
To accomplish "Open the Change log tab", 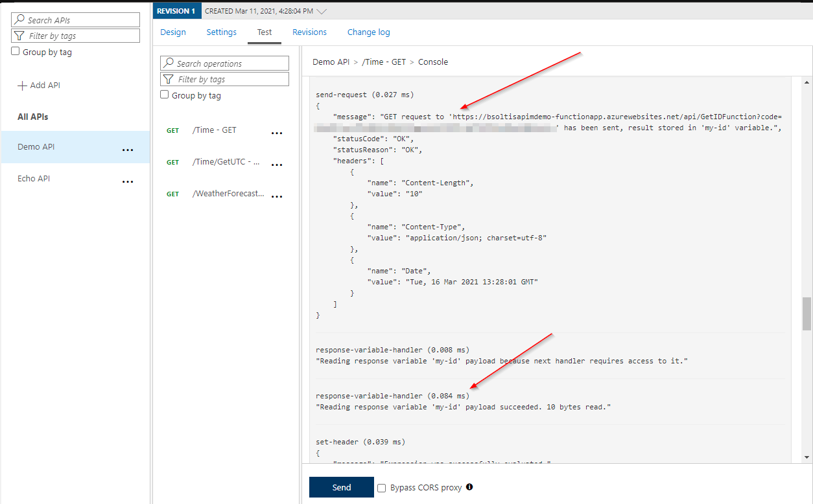I will (368, 32).
